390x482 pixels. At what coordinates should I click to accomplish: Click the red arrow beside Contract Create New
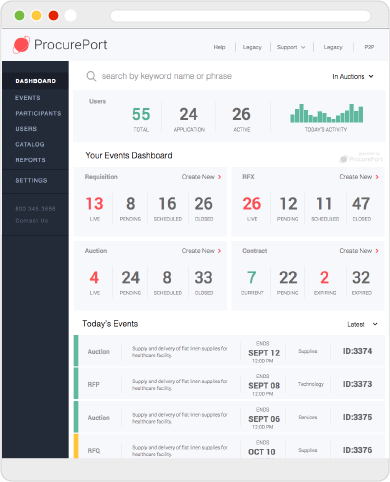tap(377, 251)
